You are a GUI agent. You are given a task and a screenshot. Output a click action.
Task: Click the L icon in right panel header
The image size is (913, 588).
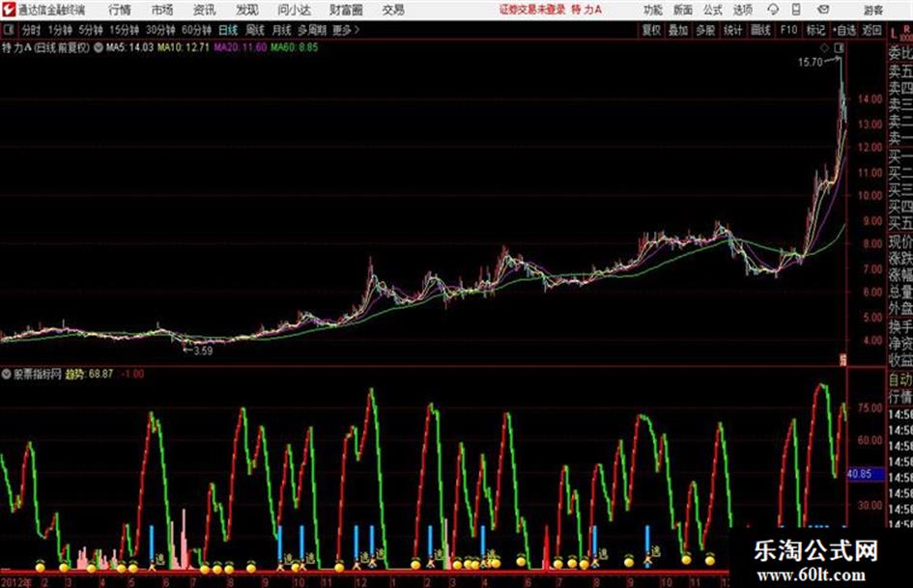pos(894,33)
